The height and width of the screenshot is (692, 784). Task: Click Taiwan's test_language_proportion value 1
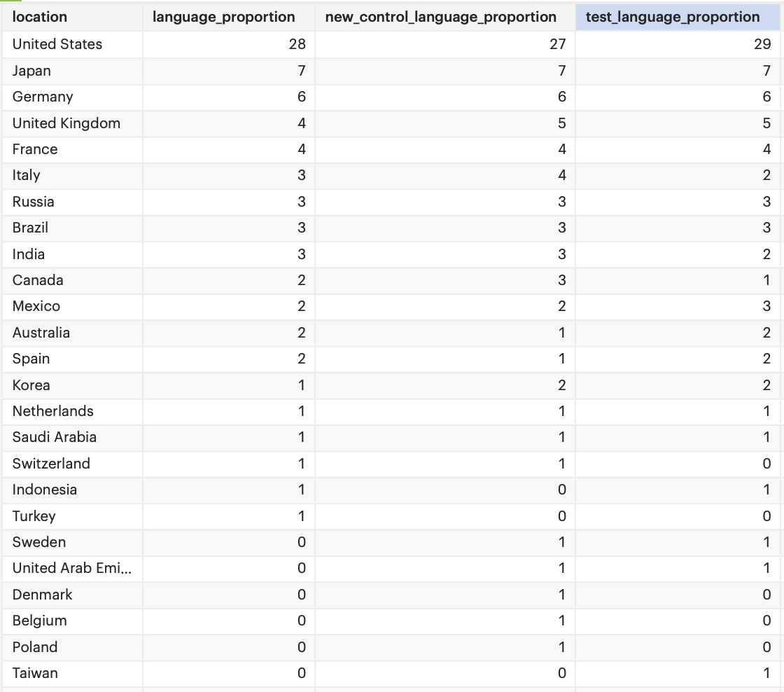767,674
